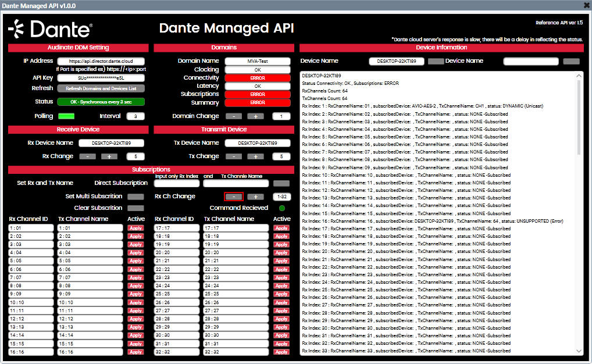Click the RxChannels Count: 64 line
This screenshot has height=364, width=592.
click(x=324, y=91)
